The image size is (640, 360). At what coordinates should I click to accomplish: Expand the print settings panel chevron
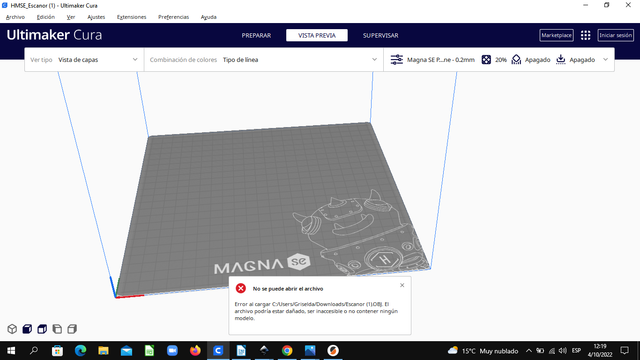[x=605, y=60]
